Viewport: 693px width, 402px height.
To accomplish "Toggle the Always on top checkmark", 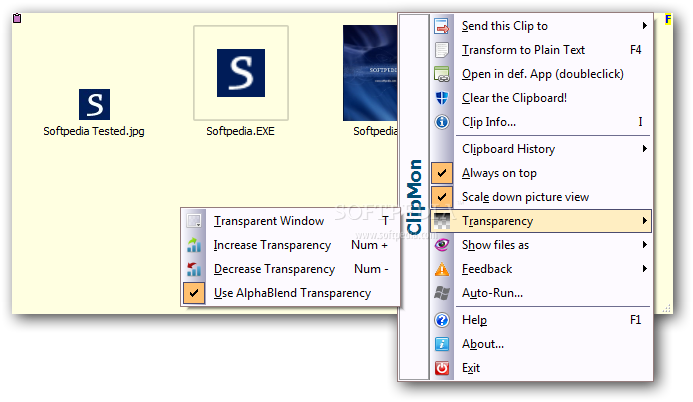I will (442, 173).
